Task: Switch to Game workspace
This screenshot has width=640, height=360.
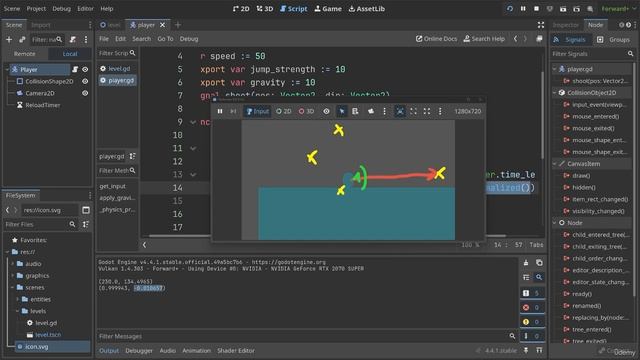Action: tap(328, 9)
